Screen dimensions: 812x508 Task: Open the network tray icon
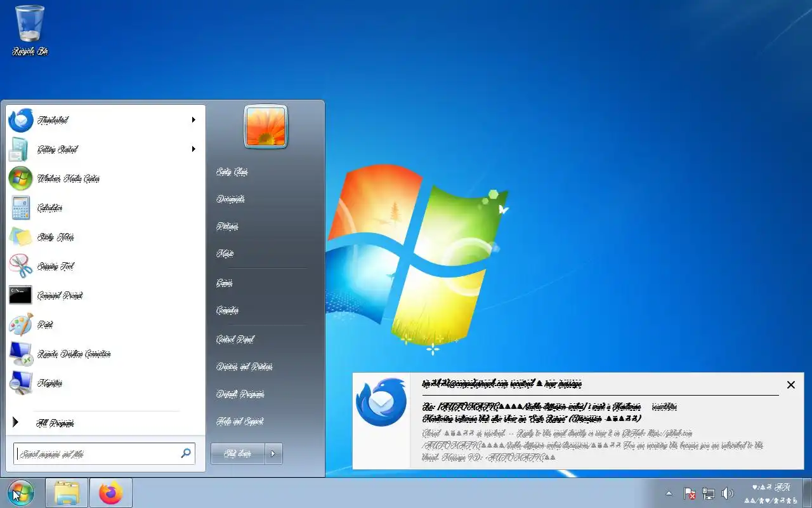coord(709,493)
